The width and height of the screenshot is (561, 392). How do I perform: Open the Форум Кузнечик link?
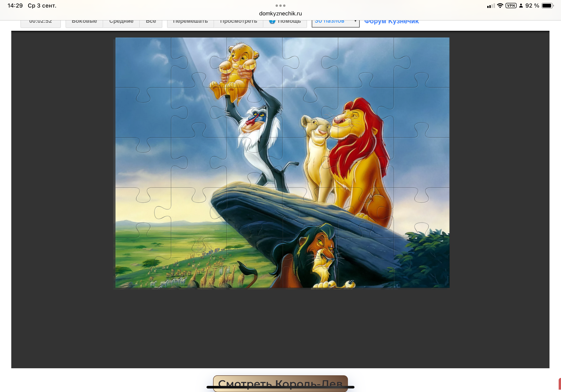(391, 22)
